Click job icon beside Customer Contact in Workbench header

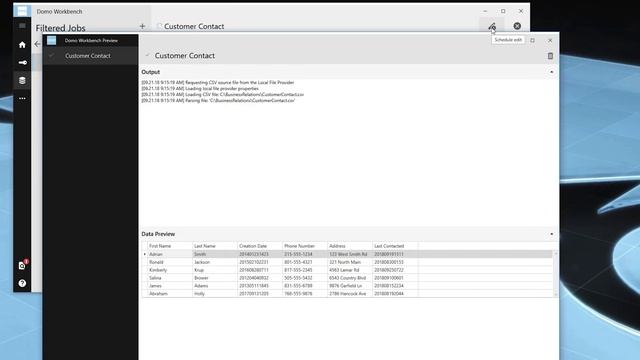tap(159, 26)
